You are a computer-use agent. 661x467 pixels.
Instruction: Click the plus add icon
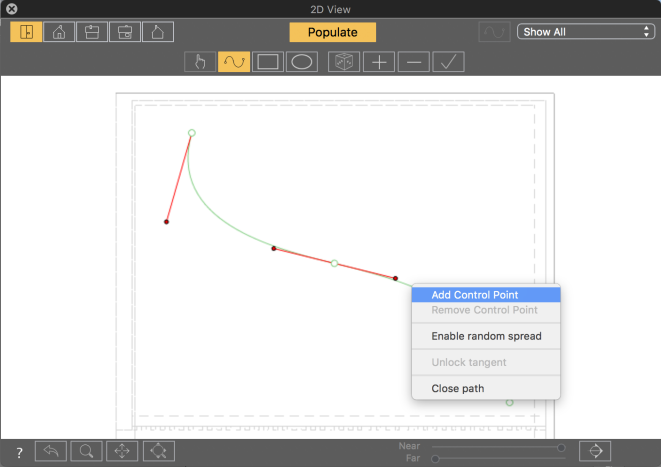[x=379, y=62]
